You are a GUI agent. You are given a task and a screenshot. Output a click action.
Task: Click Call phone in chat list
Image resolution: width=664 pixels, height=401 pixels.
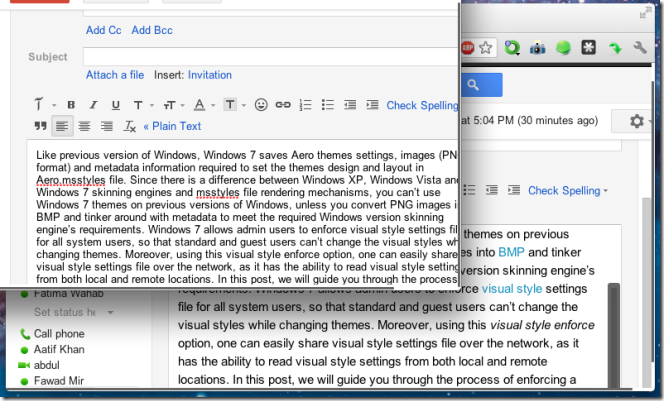tap(59, 334)
